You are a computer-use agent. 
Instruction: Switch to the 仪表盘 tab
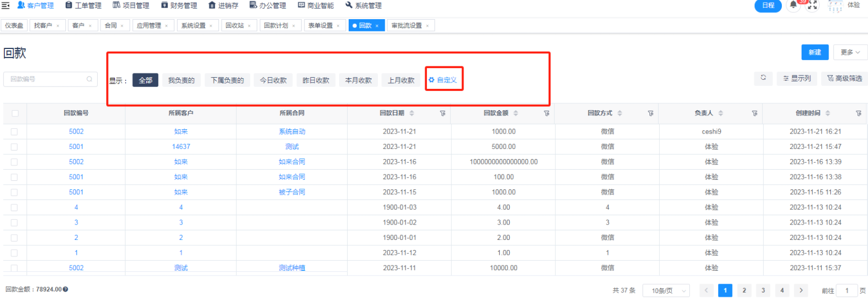(x=14, y=26)
